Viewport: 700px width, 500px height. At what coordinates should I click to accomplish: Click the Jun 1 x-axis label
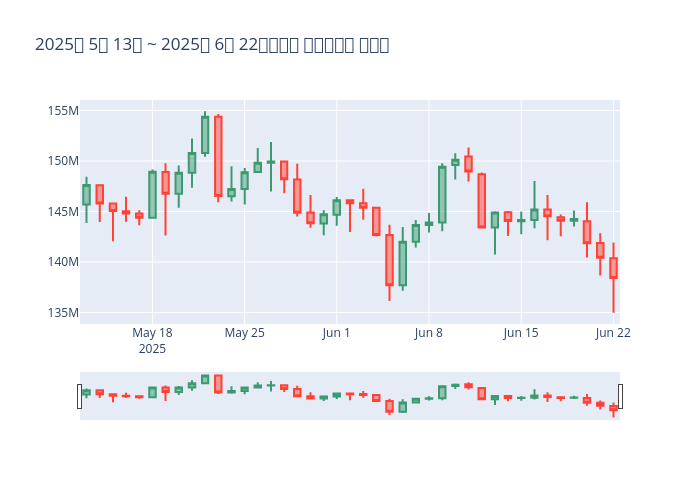tap(336, 333)
